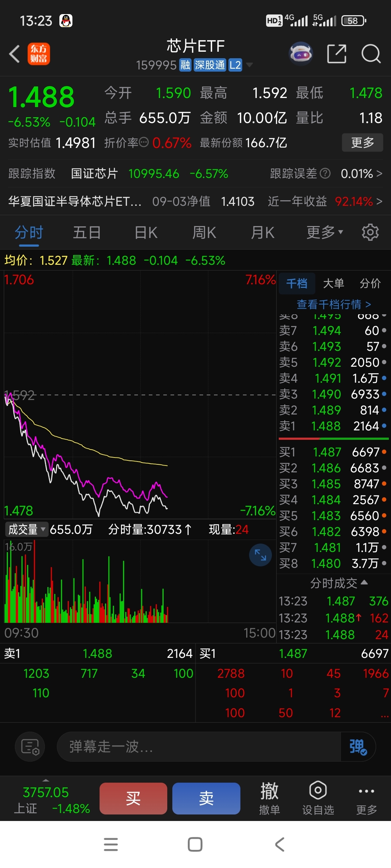Tap the 3757.05 上证 index value

click(x=46, y=792)
